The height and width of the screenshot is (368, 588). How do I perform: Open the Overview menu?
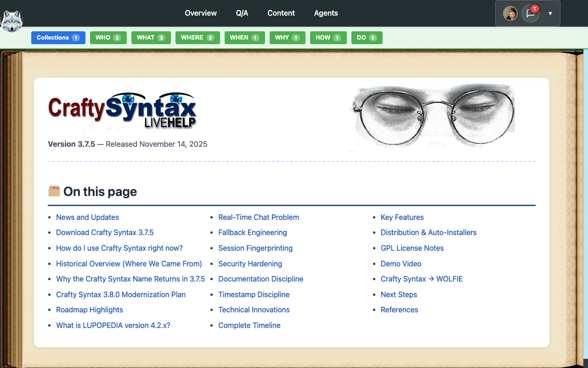click(201, 13)
